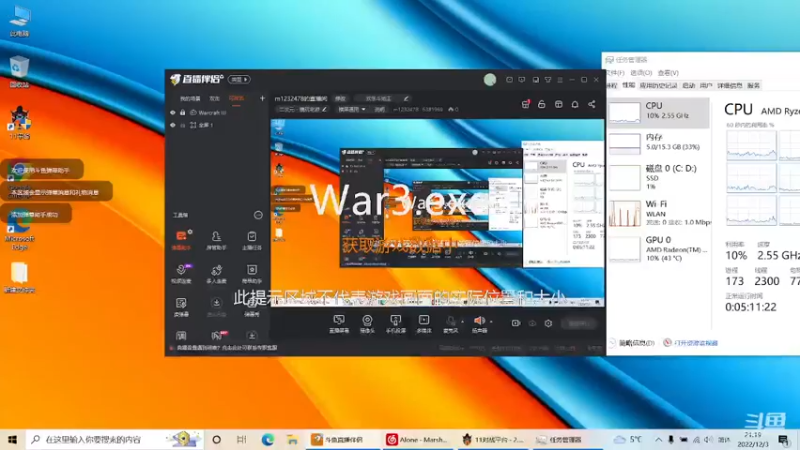Click the share icon in the room header
800x450 pixels.
tap(592, 104)
